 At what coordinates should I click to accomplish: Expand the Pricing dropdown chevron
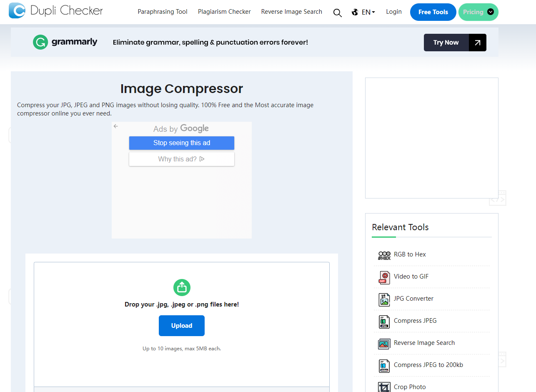coord(491,12)
